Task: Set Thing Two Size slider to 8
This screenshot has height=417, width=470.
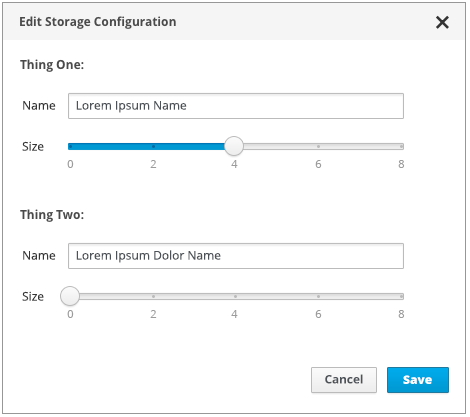Action: 402,296
